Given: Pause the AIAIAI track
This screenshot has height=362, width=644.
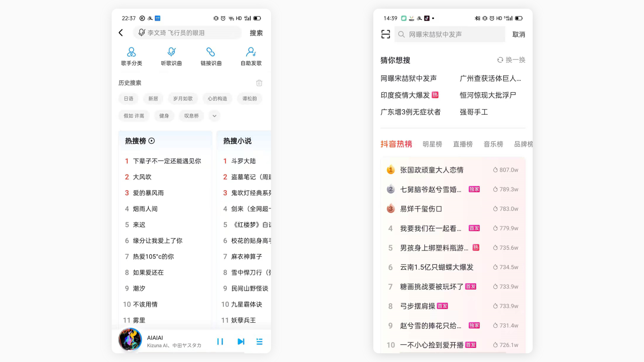Looking at the screenshot, I should tap(220, 342).
